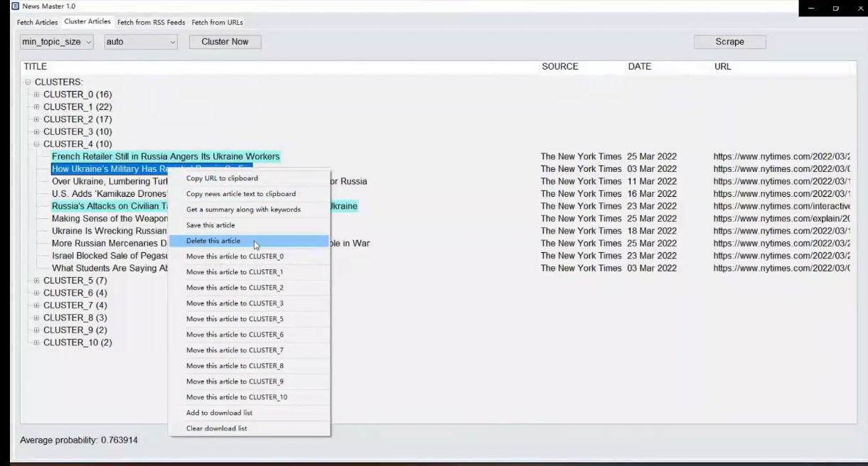Click the DATE column header
This screenshot has width=868, height=466.
point(639,67)
